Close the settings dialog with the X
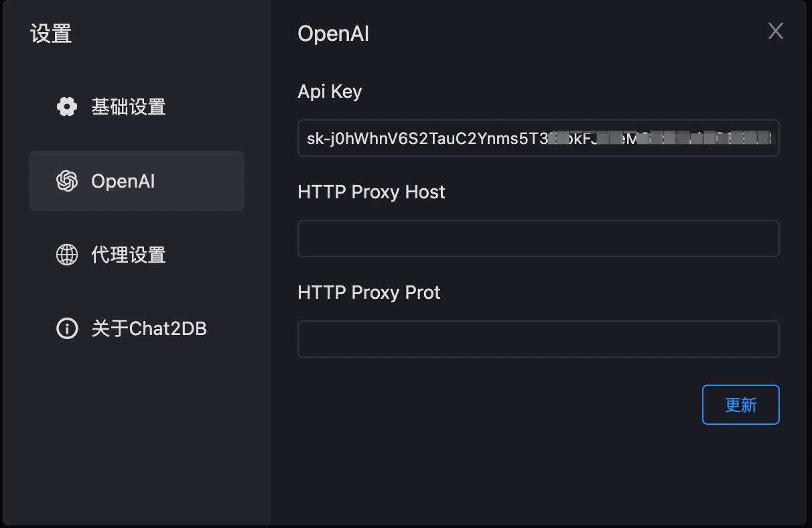Viewport: 812px width, 528px height. coord(775,31)
